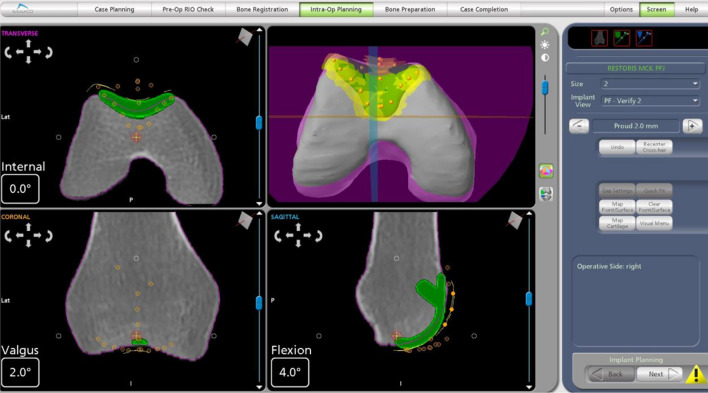This screenshot has height=393, width=708.
Task: Click the 3D view zoom slider handle
Action: [545, 88]
